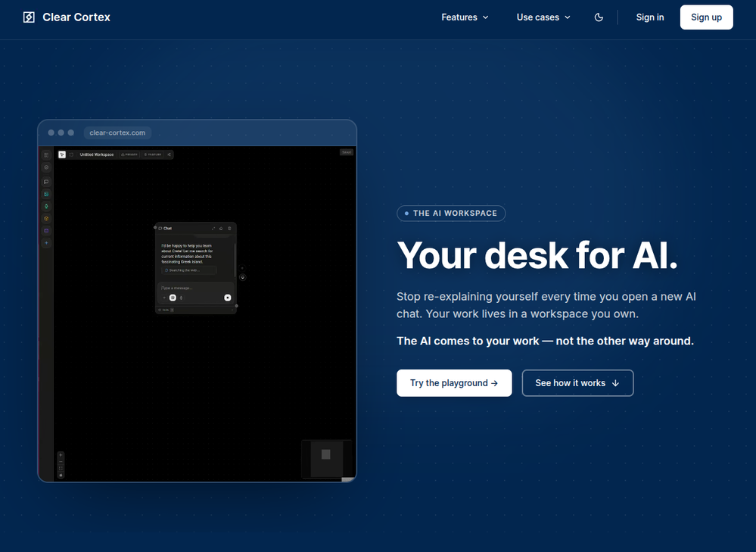This screenshot has width=756, height=552.
Task: Click the THE AI WORKSPACE badge
Action: (451, 214)
